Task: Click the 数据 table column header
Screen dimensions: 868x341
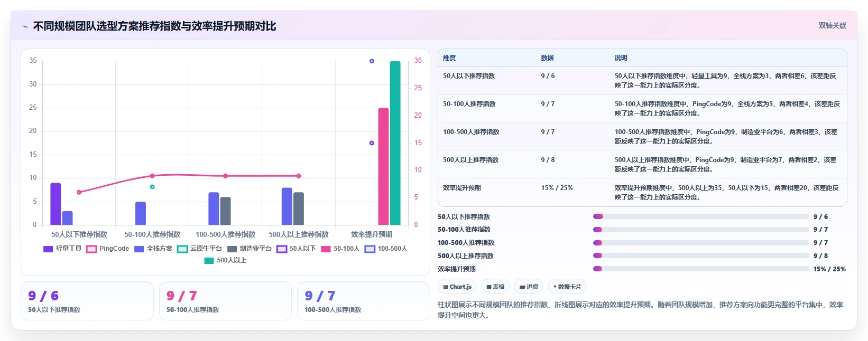Action: click(547, 58)
